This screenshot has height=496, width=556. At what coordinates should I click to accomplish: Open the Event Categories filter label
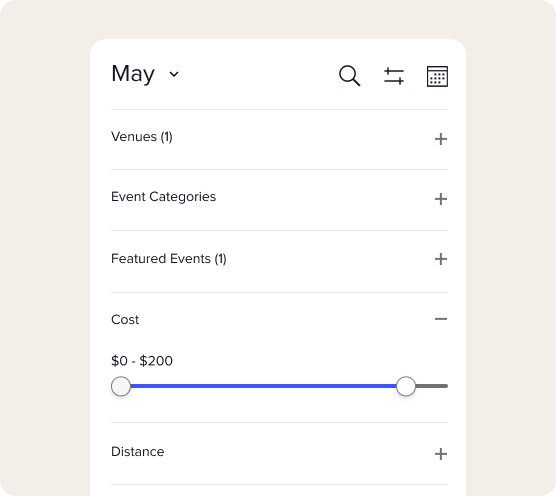[163, 197]
